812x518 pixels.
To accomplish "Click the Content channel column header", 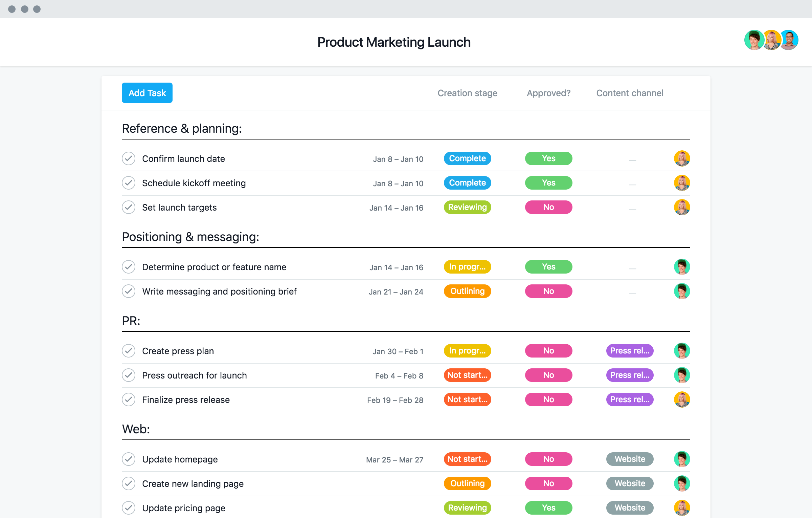I will pos(629,92).
